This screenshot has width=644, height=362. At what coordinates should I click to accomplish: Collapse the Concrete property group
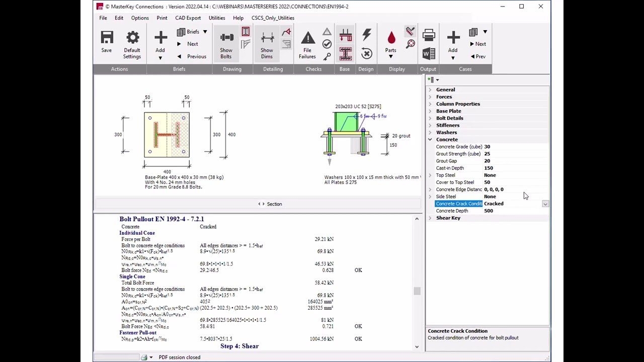430,139
